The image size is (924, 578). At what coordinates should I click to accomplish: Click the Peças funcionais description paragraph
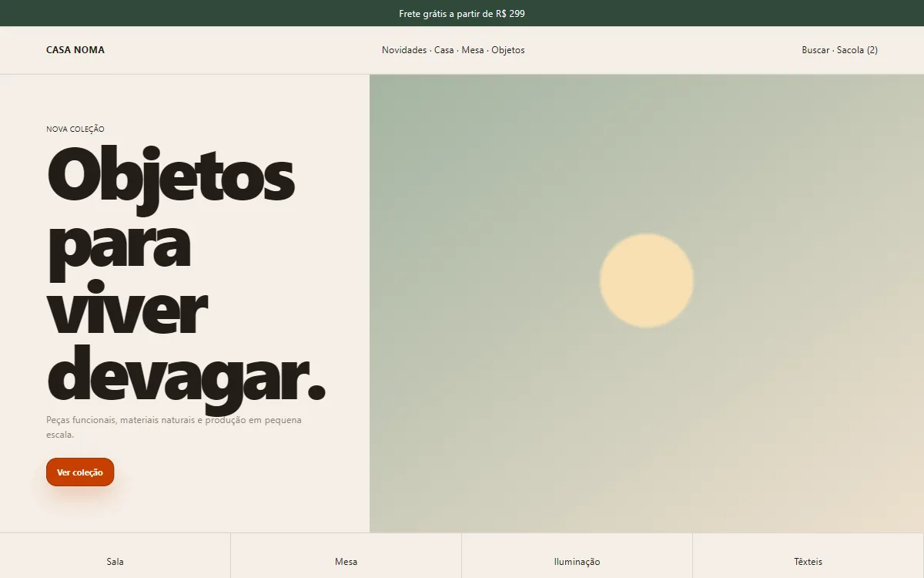[x=174, y=428]
